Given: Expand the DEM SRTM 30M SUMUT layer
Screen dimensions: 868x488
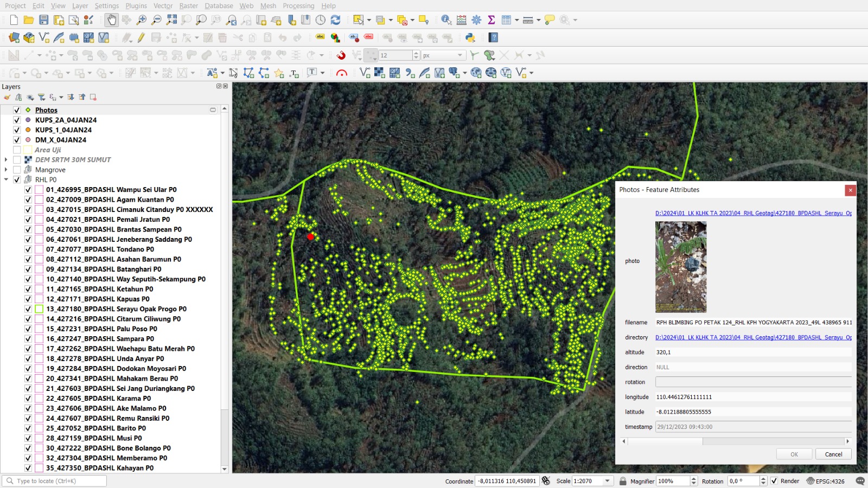Looking at the screenshot, I should tap(6, 160).
